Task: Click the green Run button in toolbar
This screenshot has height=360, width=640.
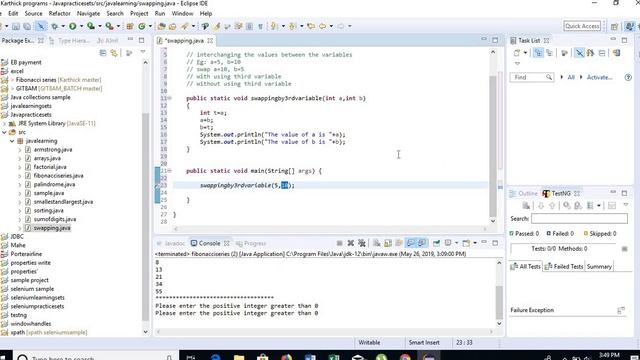Action: click(73, 27)
